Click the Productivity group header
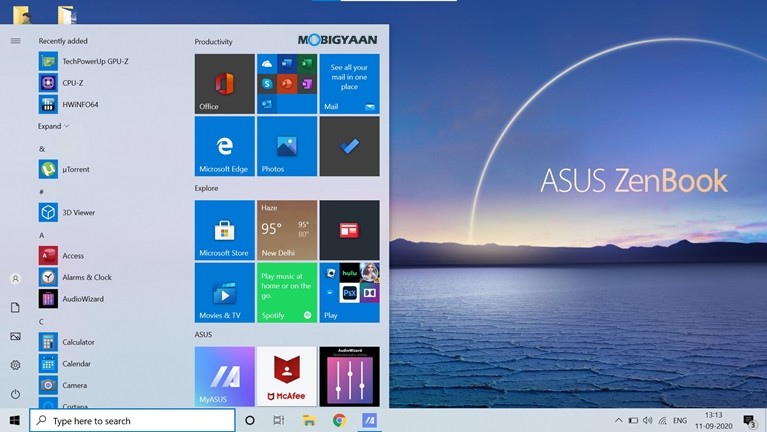This screenshot has width=767, height=432. (x=213, y=42)
